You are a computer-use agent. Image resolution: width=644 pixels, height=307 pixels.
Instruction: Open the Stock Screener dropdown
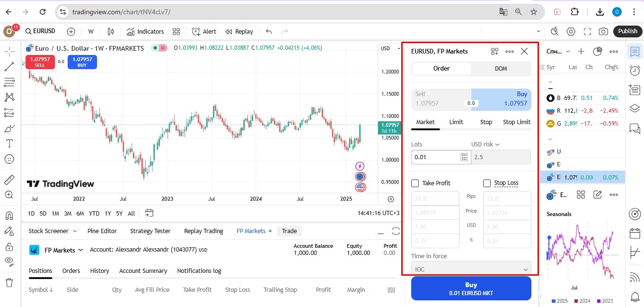coord(53,231)
